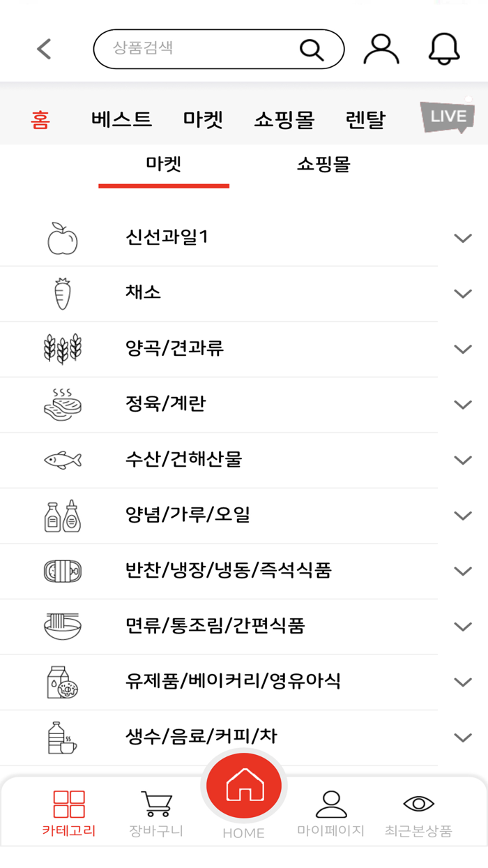Click the 상품검색 search input field
488x868 pixels.
tap(209, 48)
